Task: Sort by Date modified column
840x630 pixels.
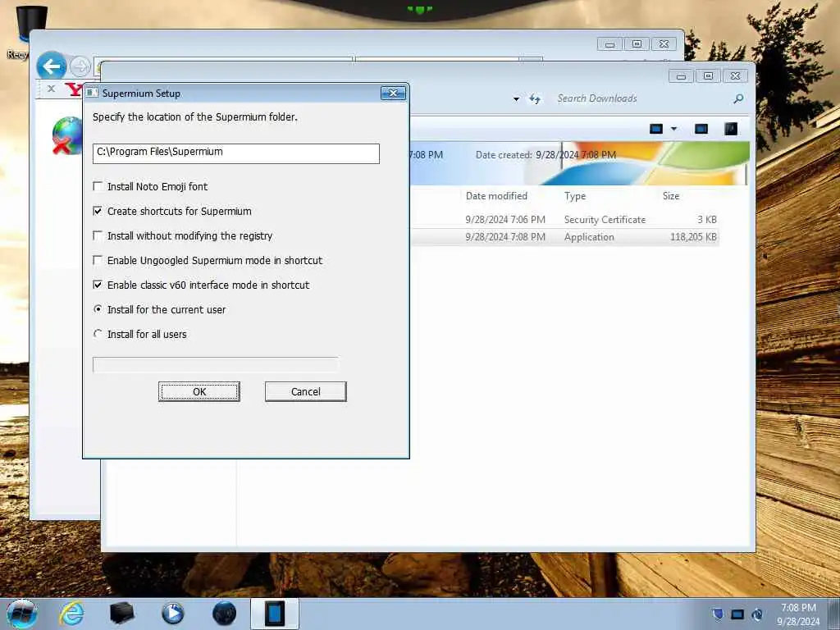Action: pyautogui.click(x=496, y=196)
